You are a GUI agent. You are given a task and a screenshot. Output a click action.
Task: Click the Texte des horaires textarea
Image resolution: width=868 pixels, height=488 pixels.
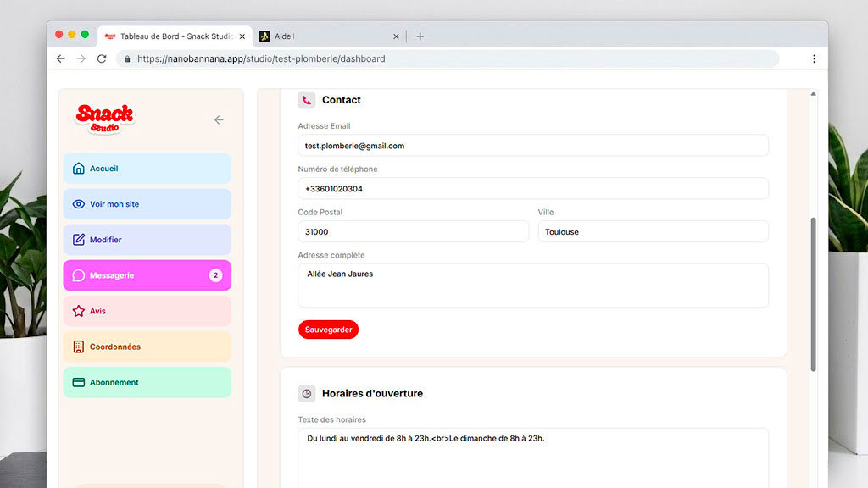533,458
